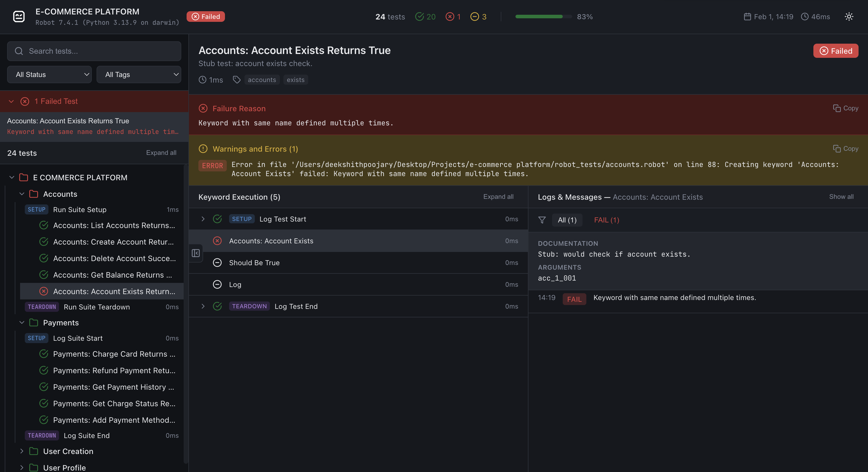The height and width of the screenshot is (472, 868).
Task: Click the Payments suite folder icon
Action: [34, 322]
